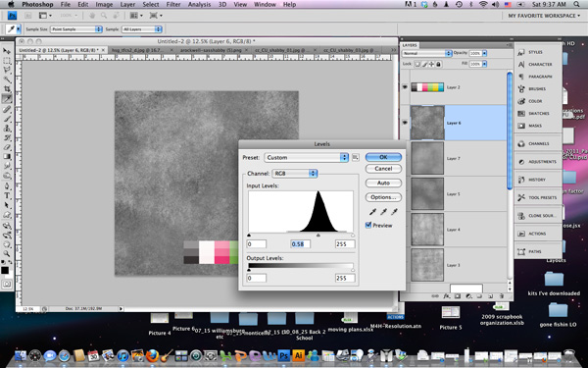Screen dimensions: 588x368
Task: Toggle lock position in Layers panel
Action: coord(431,64)
